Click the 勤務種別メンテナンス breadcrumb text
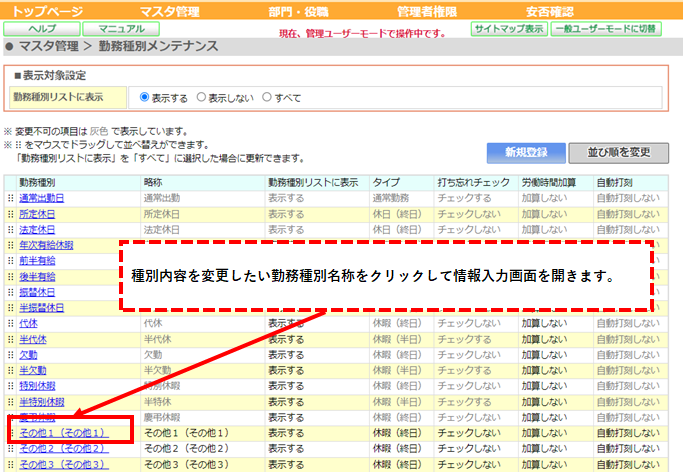Viewport: 683px width, 472px height. 158,46
